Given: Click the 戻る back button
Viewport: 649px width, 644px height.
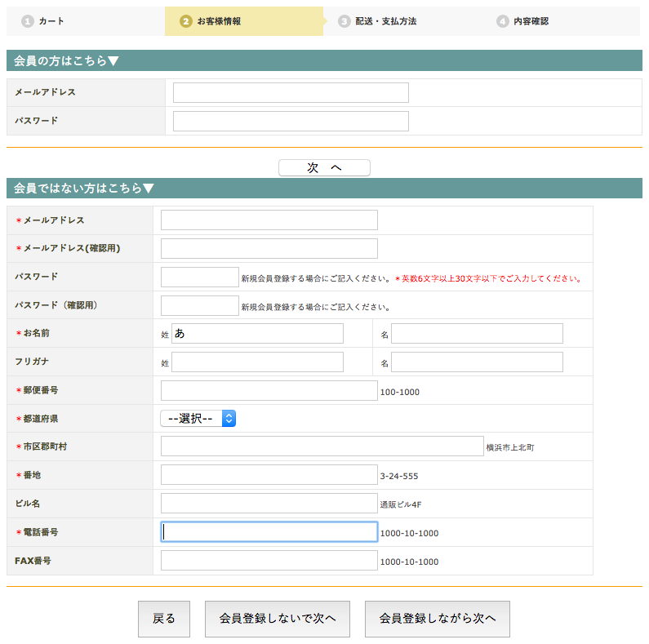Looking at the screenshot, I should click(x=163, y=619).
